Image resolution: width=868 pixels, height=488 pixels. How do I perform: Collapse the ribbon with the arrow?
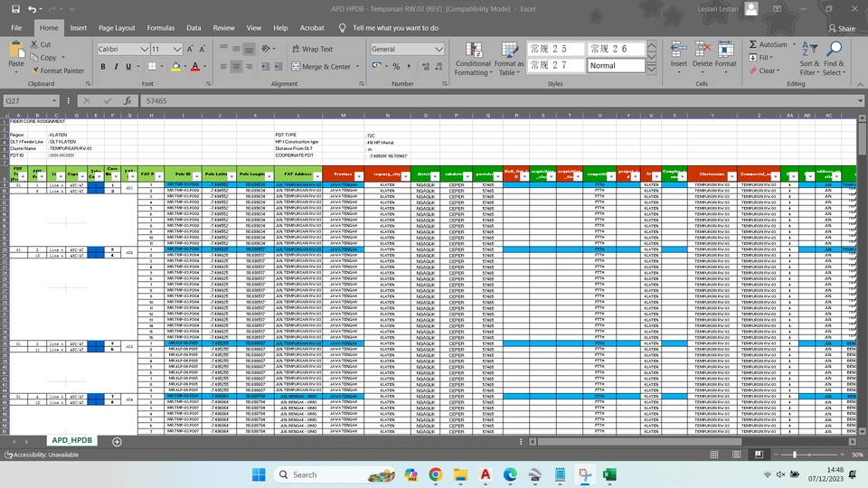click(860, 84)
